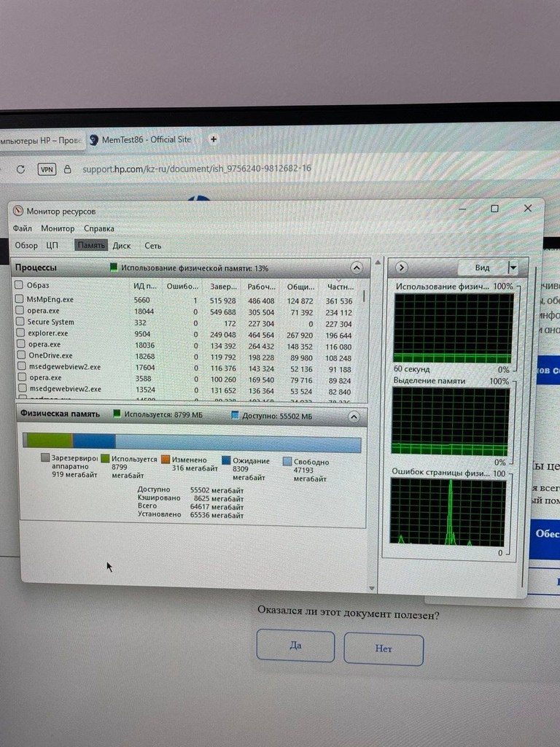Click the physical memory usage bar
The width and height of the screenshot is (560, 747).
[192, 441]
